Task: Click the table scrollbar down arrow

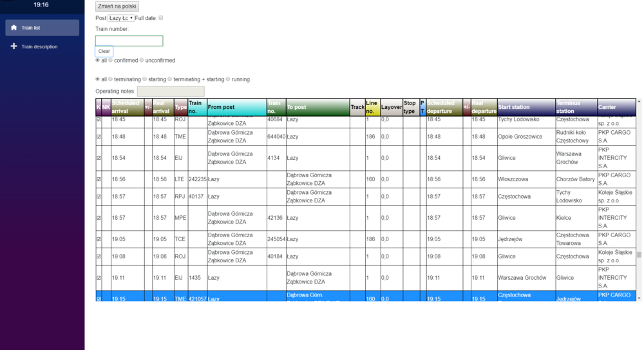Action: [x=639, y=298]
